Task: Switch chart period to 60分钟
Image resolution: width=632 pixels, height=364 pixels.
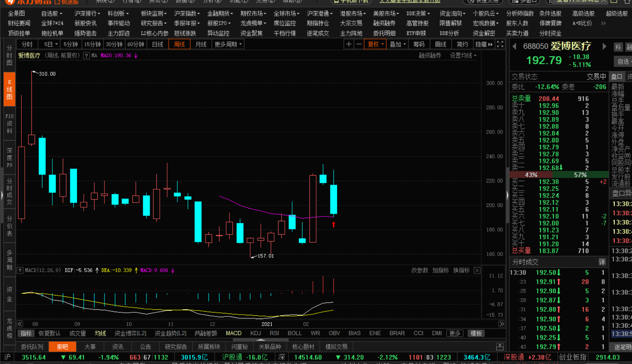Action: [x=136, y=44]
